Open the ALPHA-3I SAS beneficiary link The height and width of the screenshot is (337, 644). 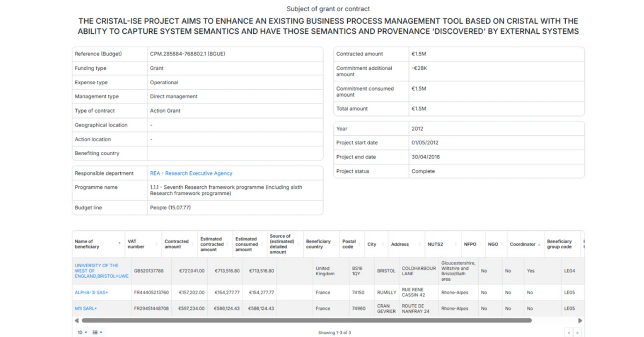(x=91, y=292)
